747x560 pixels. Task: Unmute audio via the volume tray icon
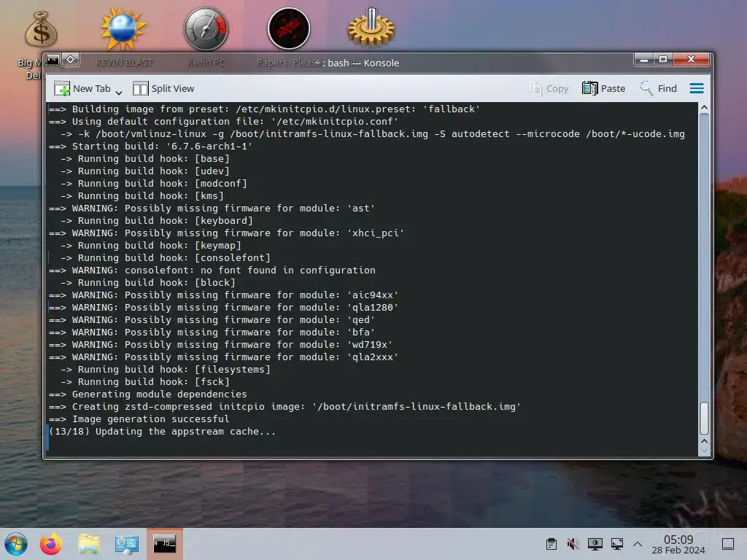(x=573, y=544)
